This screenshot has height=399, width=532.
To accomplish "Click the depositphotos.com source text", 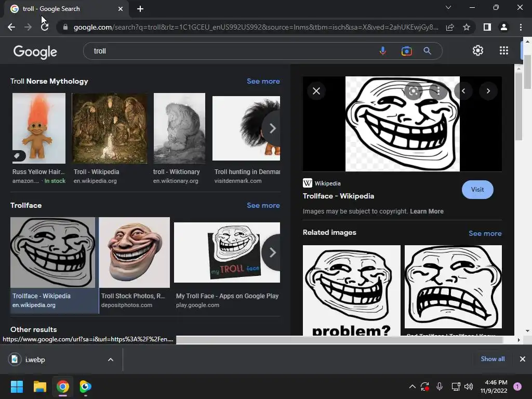I will tap(127, 305).
